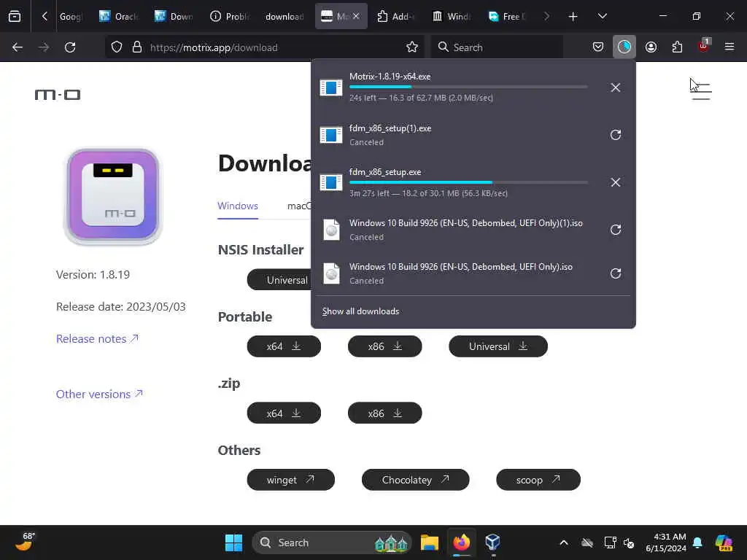The height and width of the screenshot is (560, 747).
Task: Download .zip x64 build
Action: [284, 413]
